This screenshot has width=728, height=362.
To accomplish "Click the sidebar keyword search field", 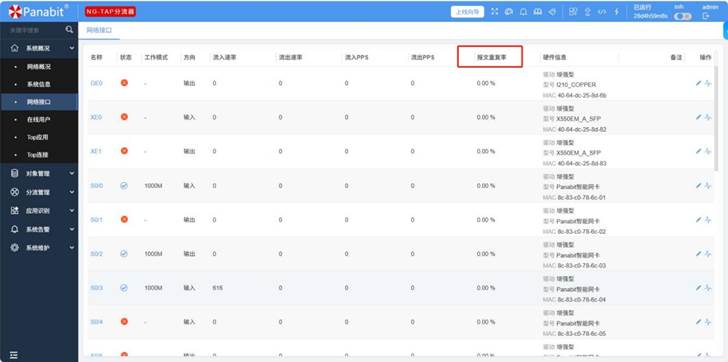I will click(35, 30).
